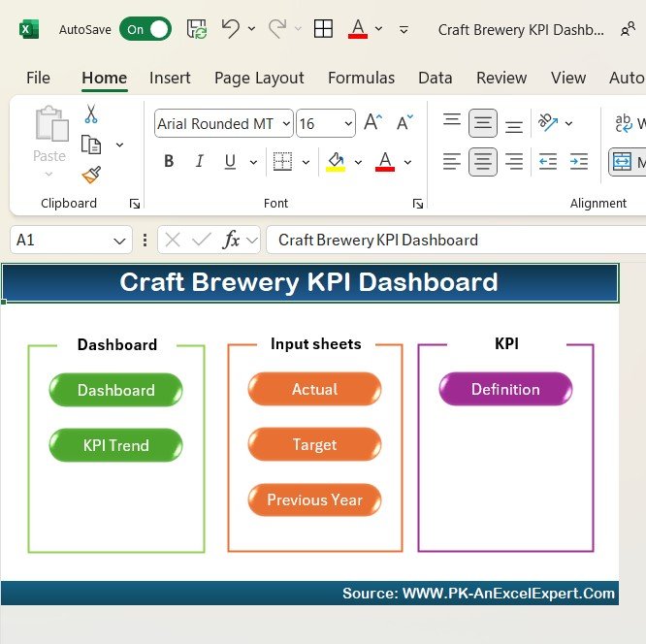This screenshot has height=644, width=646.
Task: Click the ribbon Borders button
Action: pos(282,161)
